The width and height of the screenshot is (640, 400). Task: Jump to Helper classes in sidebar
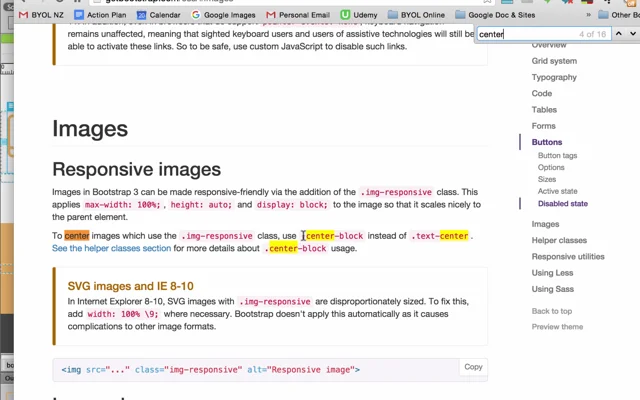tap(559, 240)
